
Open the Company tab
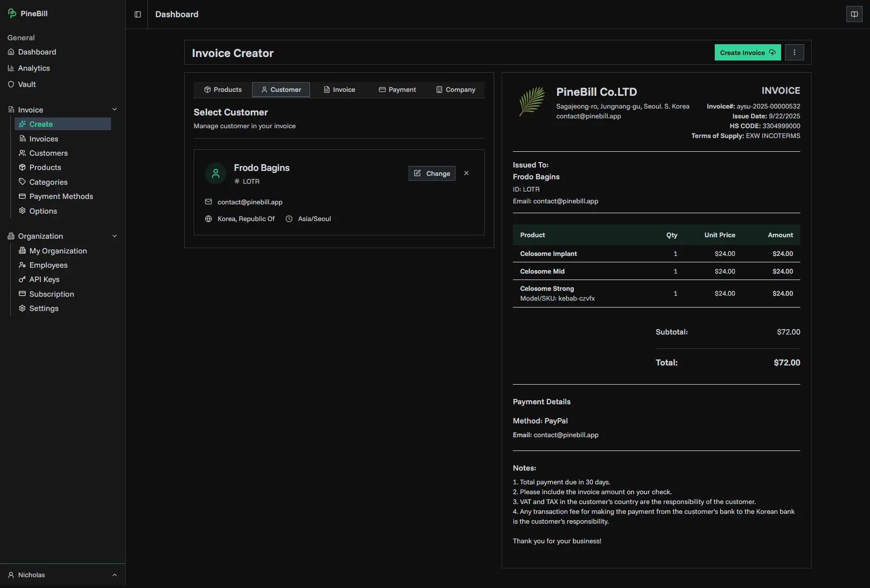(455, 90)
